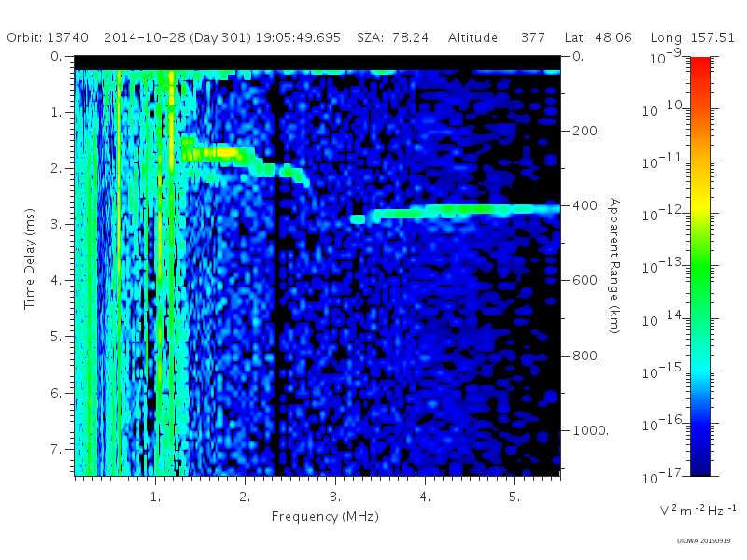Click the 'Long: 157.51' value
The image size is (747, 560).
tap(692, 37)
